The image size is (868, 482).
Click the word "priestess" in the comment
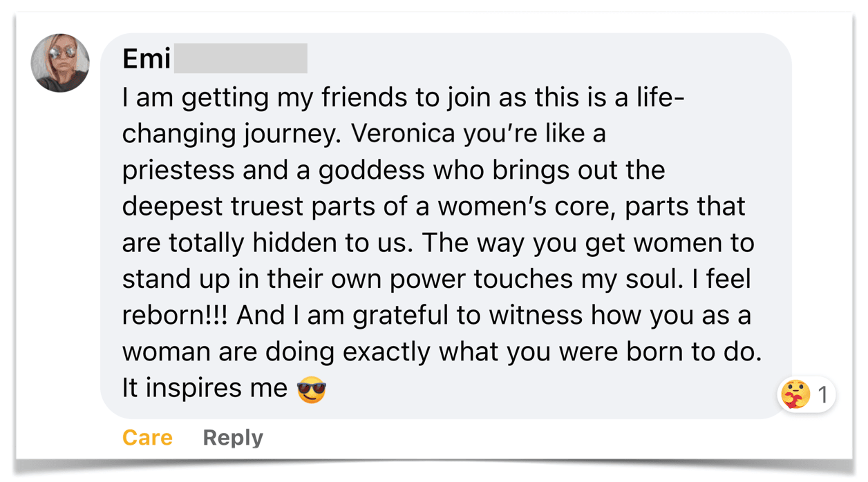(x=178, y=170)
